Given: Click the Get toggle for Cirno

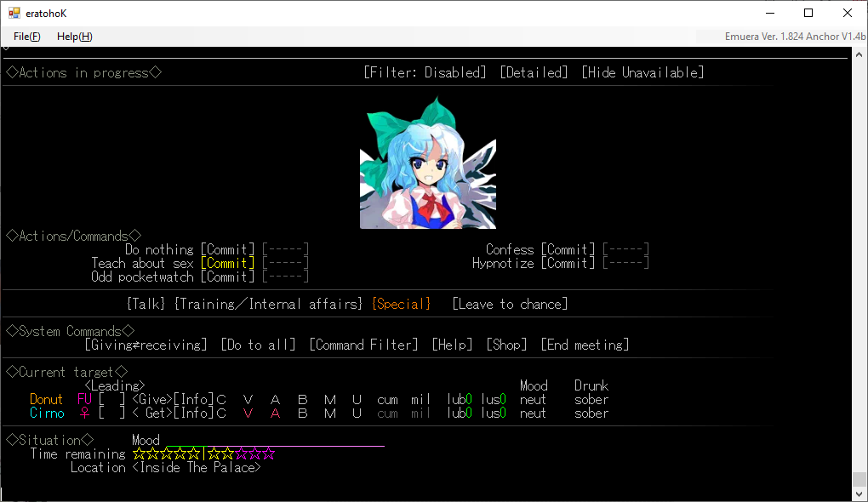Looking at the screenshot, I should click(x=152, y=414).
